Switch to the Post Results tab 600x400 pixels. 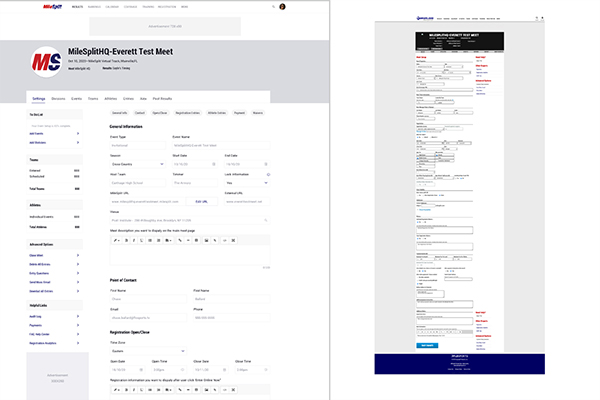point(160,99)
